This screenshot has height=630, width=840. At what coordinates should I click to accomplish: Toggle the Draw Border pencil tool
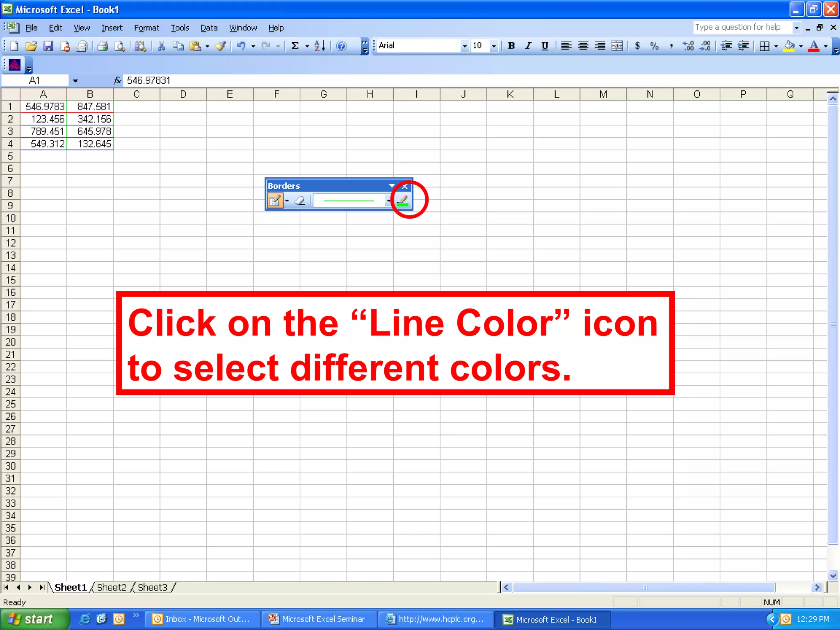[274, 201]
